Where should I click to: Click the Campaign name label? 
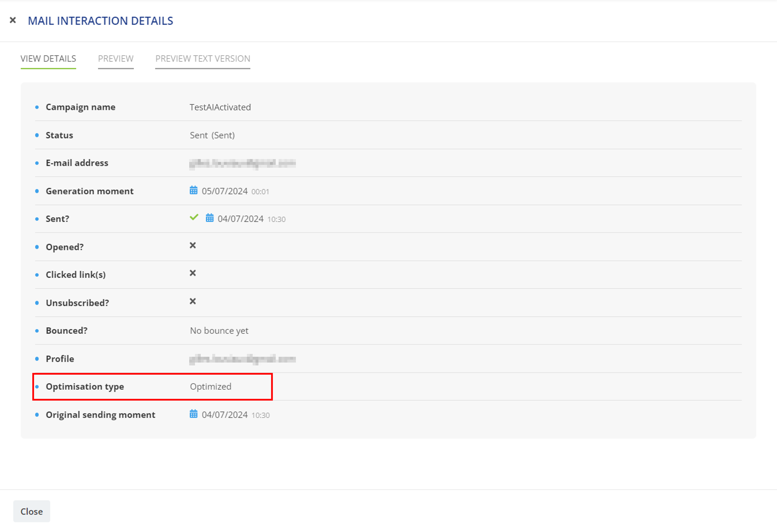click(81, 107)
